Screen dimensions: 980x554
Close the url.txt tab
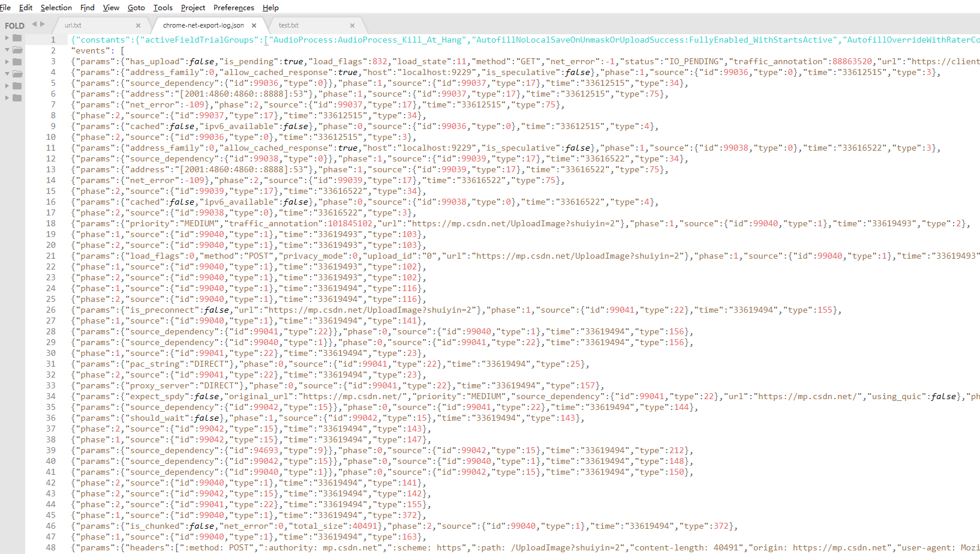[x=138, y=25]
